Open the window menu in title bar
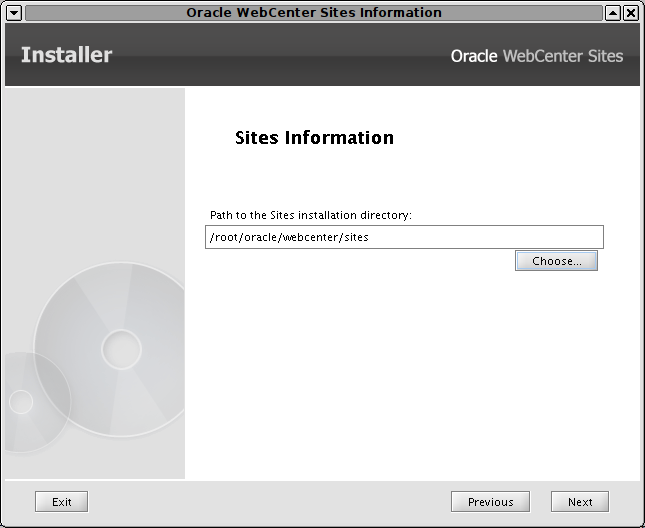645x528 pixels. point(14,13)
